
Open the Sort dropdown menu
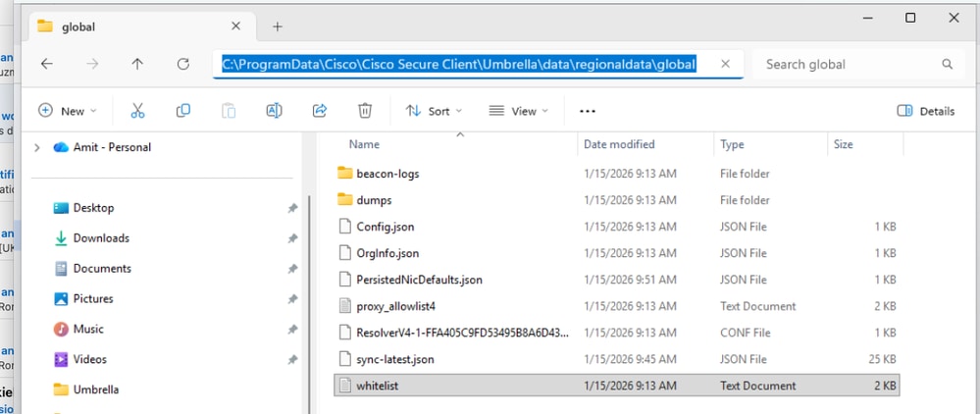435,111
